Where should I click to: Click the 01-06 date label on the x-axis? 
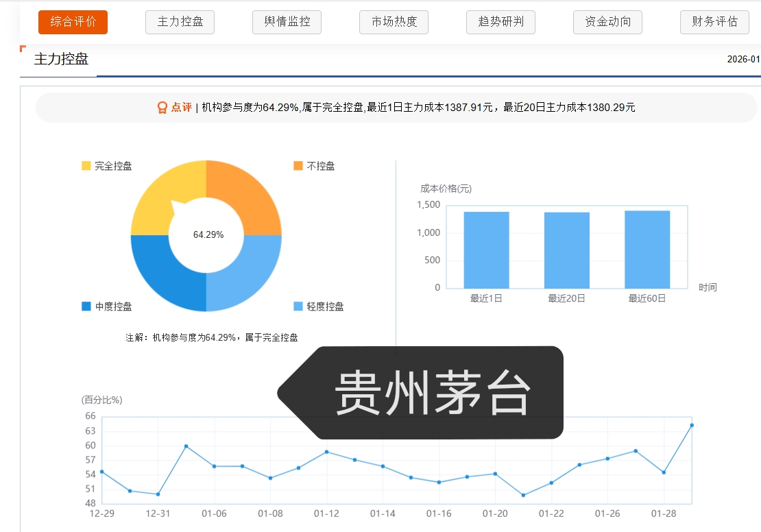point(214,513)
